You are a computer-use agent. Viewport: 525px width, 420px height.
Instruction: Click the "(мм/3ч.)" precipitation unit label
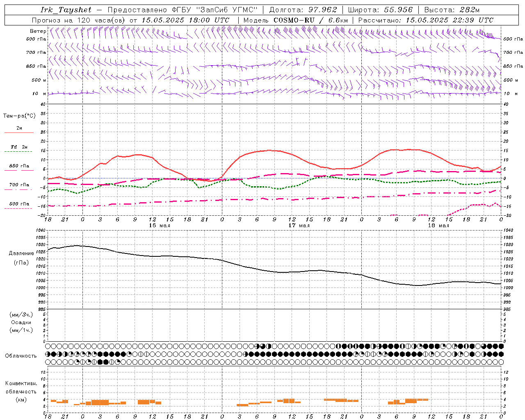tap(21, 315)
